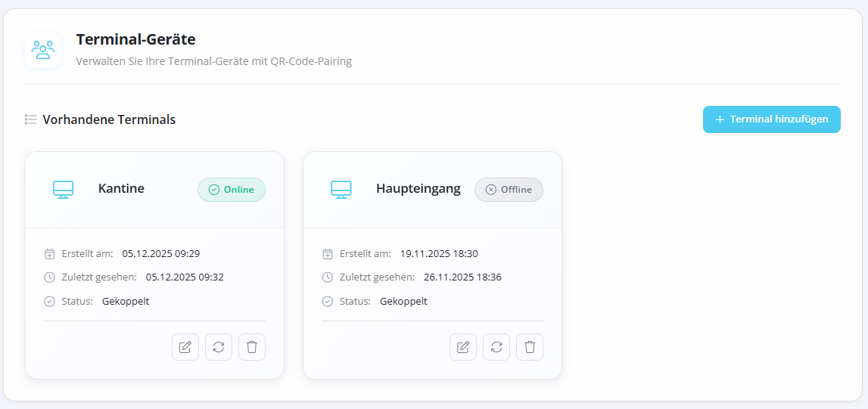The image size is (868, 409).
Task: Select the Haupteingang terminal name
Action: (418, 189)
